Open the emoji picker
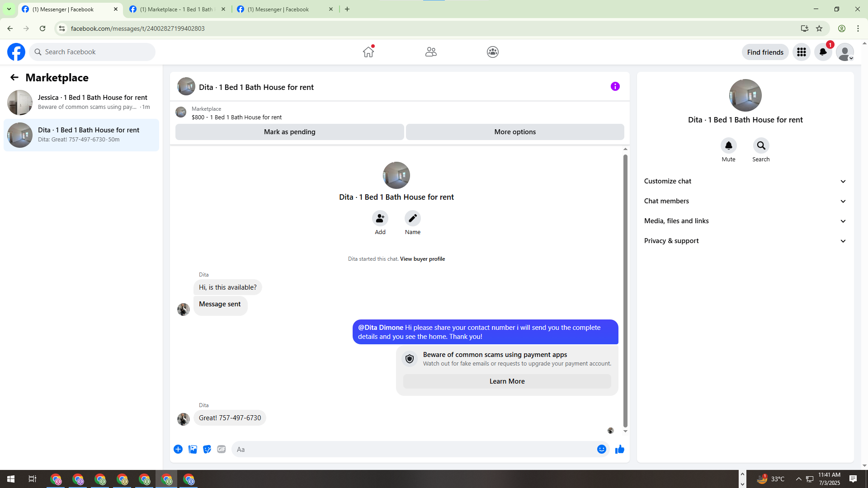This screenshot has width=868, height=488. [601, 449]
